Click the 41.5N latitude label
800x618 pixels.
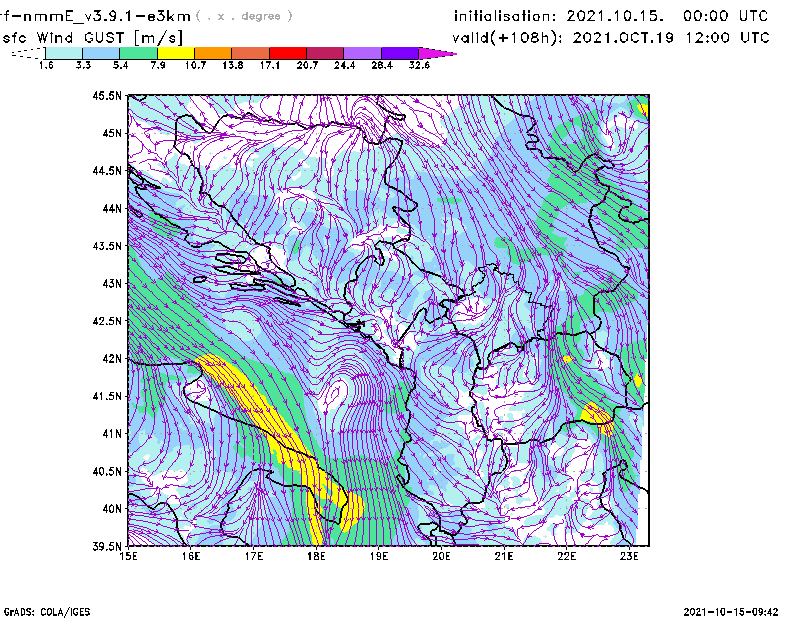pyautogui.click(x=108, y=396)
